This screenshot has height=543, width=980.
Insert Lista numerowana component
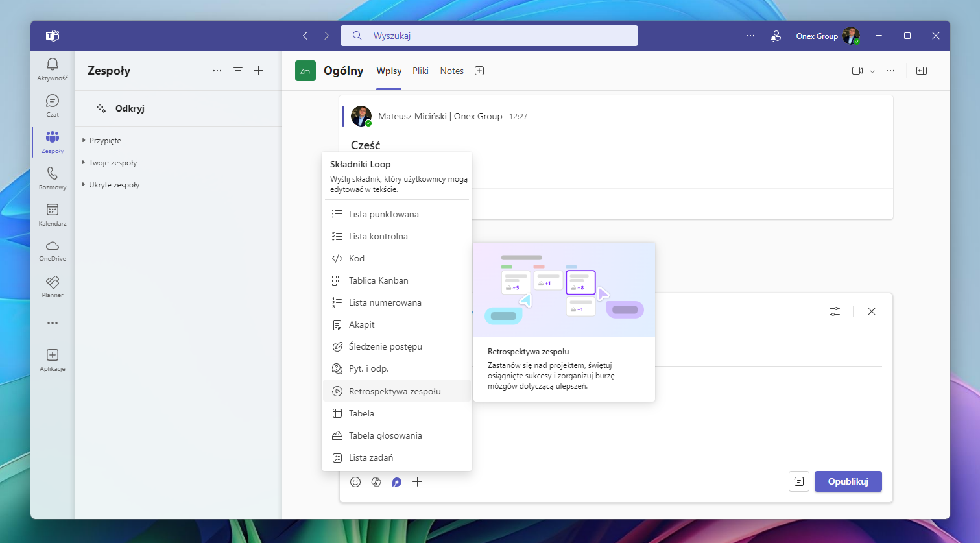(x=396, y=302)
